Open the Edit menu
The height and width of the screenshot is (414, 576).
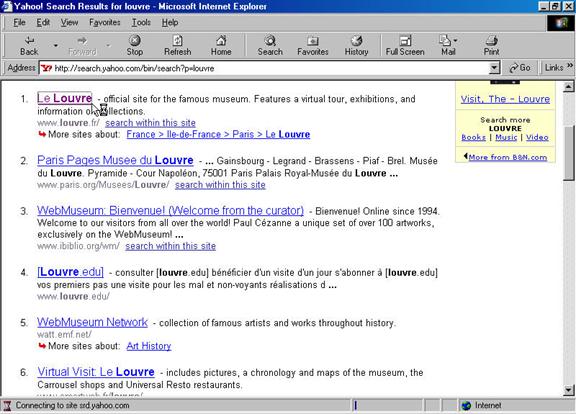pos(43,22)
